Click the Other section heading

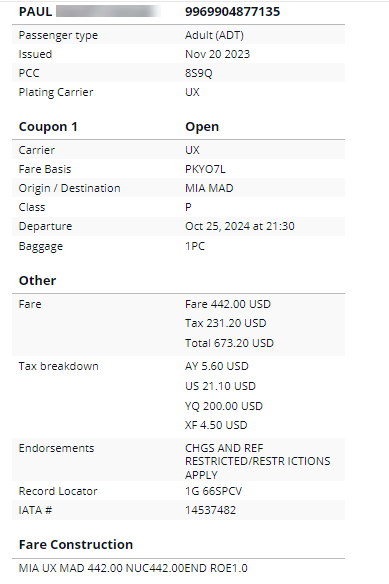[37, 280]
